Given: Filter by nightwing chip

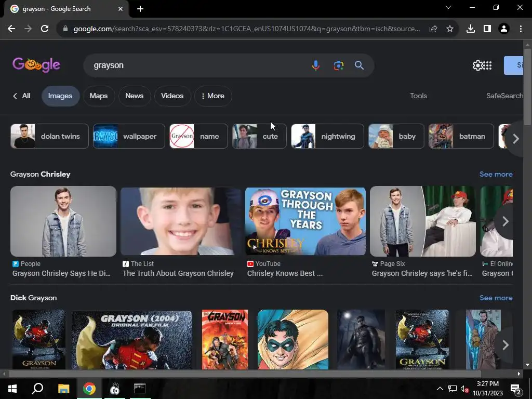Looking at the screenshot, I should pos(327,136).
